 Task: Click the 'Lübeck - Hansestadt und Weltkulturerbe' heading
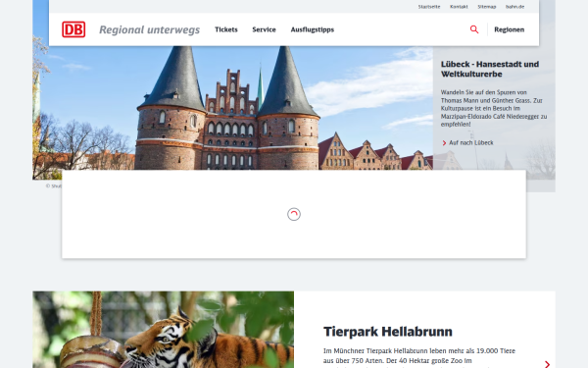pos(490,69)
